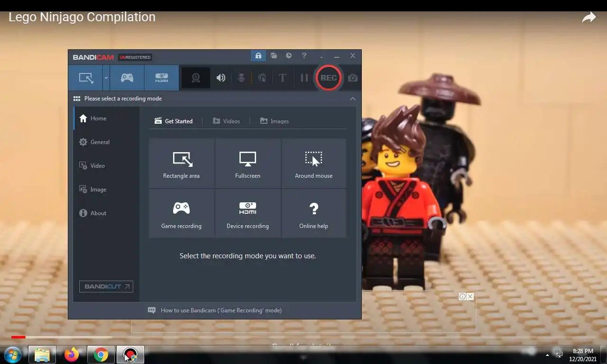This screenshot has width=607, height=364.
Task: Take a screenshot with the camera icon
Action: click(353, 78)
